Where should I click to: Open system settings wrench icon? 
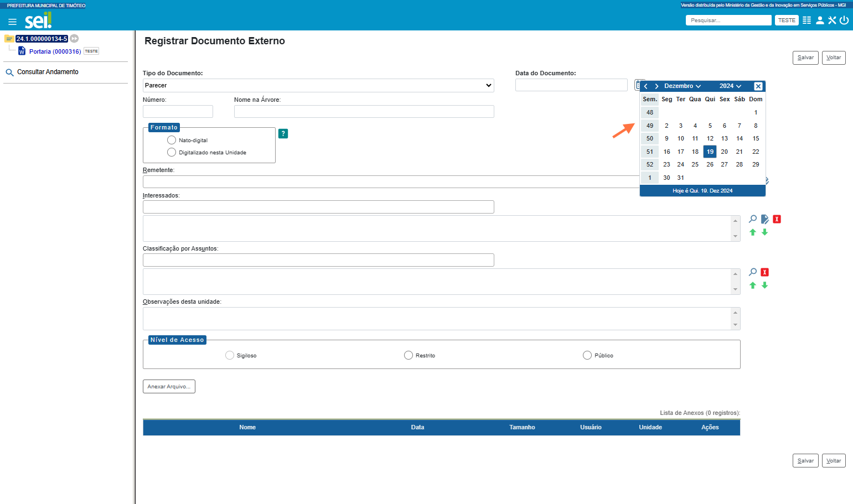pyautogui.click(x=832, y=20)
